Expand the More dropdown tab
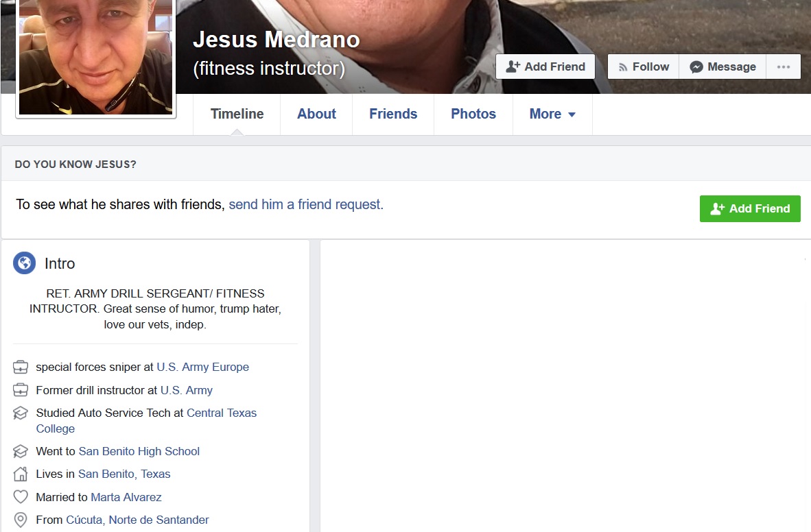 pyautogui.click(x=552, y=114)
